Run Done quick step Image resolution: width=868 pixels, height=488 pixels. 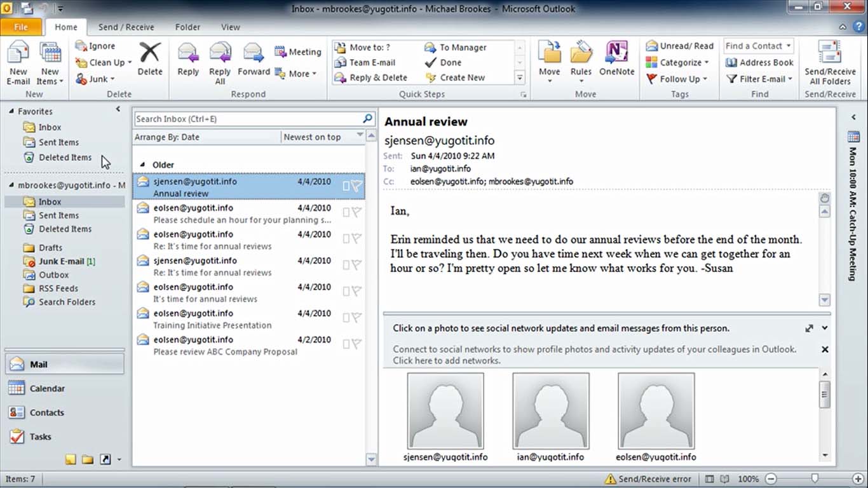pos(443,62)
